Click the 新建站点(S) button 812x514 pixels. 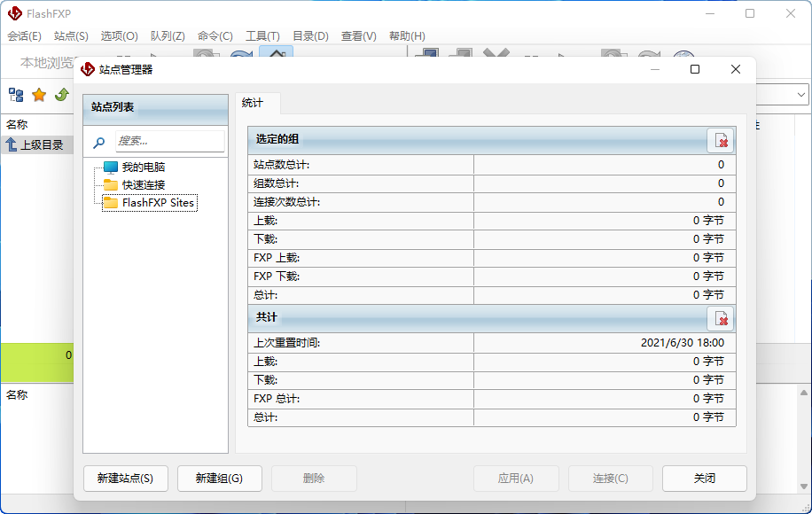click(x=125, y=479)
